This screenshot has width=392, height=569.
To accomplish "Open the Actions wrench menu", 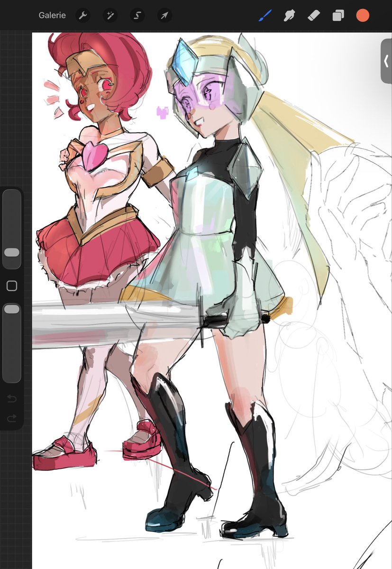I will [83, 16].
